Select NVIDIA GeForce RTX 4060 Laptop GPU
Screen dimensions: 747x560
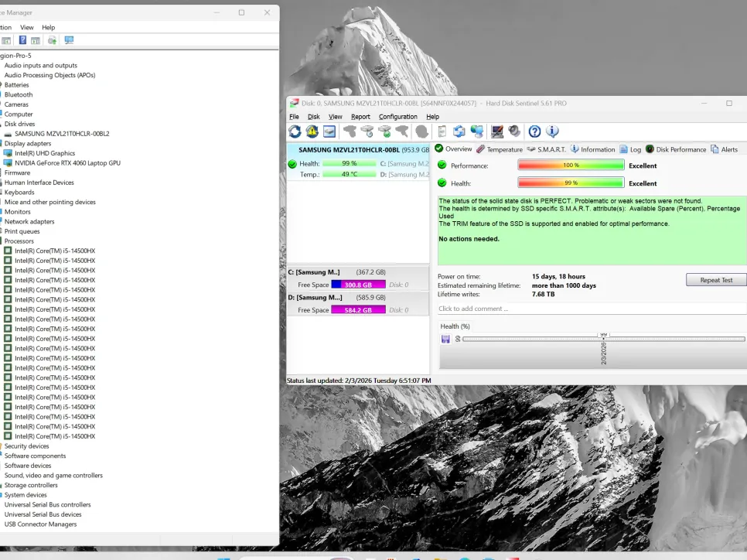click(67, 163)
